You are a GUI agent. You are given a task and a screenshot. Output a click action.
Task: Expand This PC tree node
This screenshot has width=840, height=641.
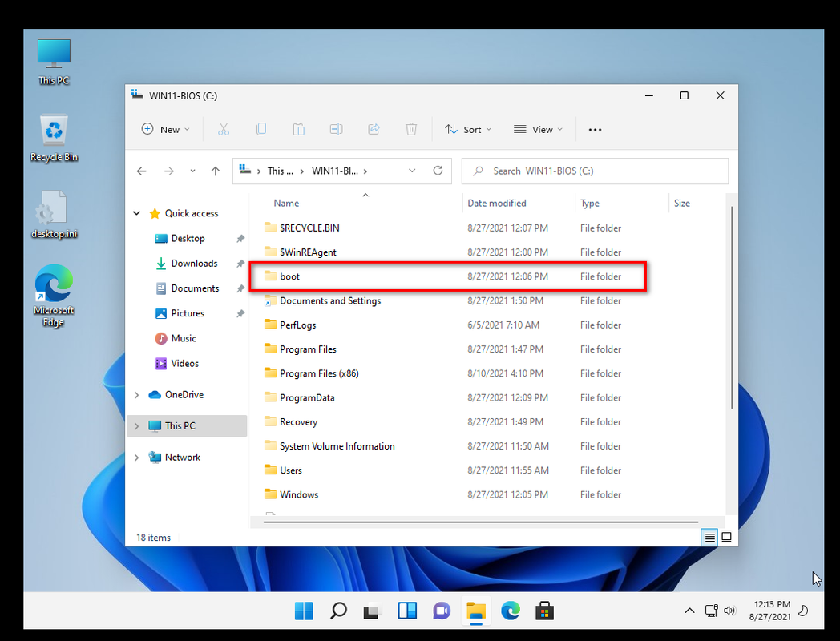pyautogui.click(x=136, y=425)
